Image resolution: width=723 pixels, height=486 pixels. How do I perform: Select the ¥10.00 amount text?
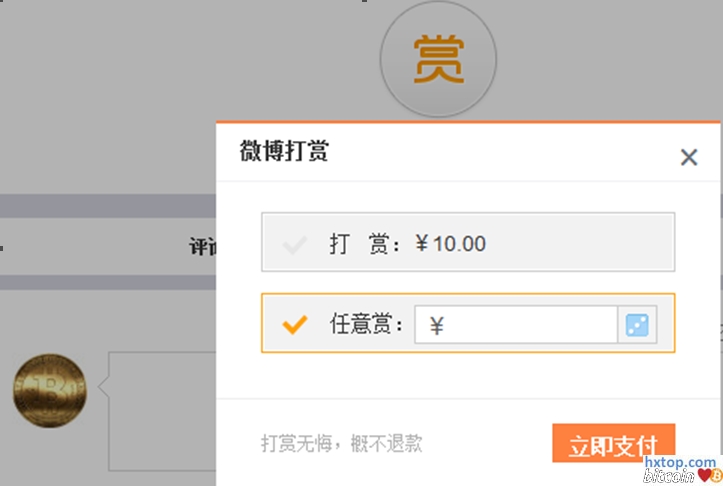point(450,243)
